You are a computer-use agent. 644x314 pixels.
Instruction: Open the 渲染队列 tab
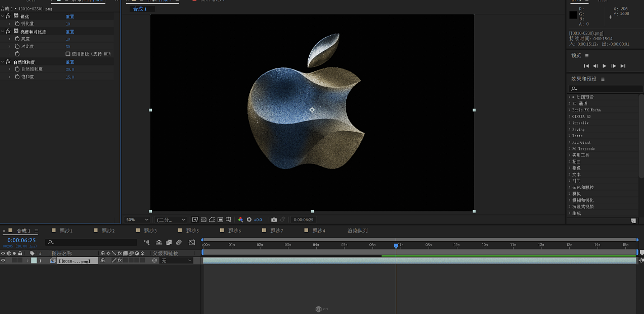coord(358,230)
